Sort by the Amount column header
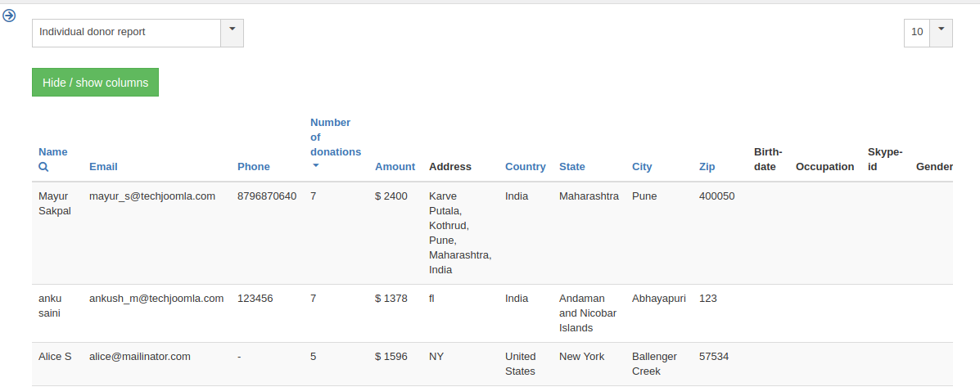 tap(395, 167)
